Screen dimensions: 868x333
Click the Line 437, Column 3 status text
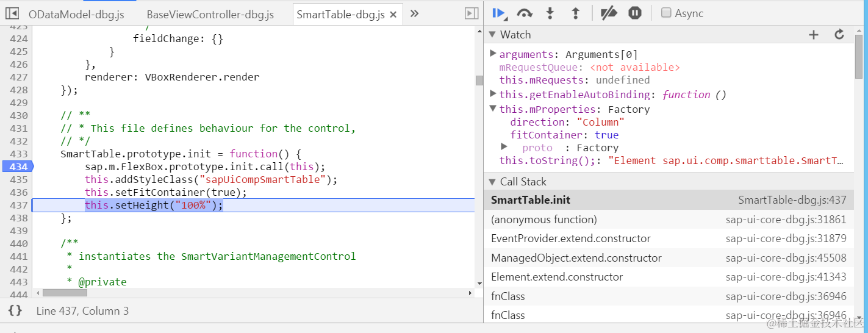click(x=82, y=311)
